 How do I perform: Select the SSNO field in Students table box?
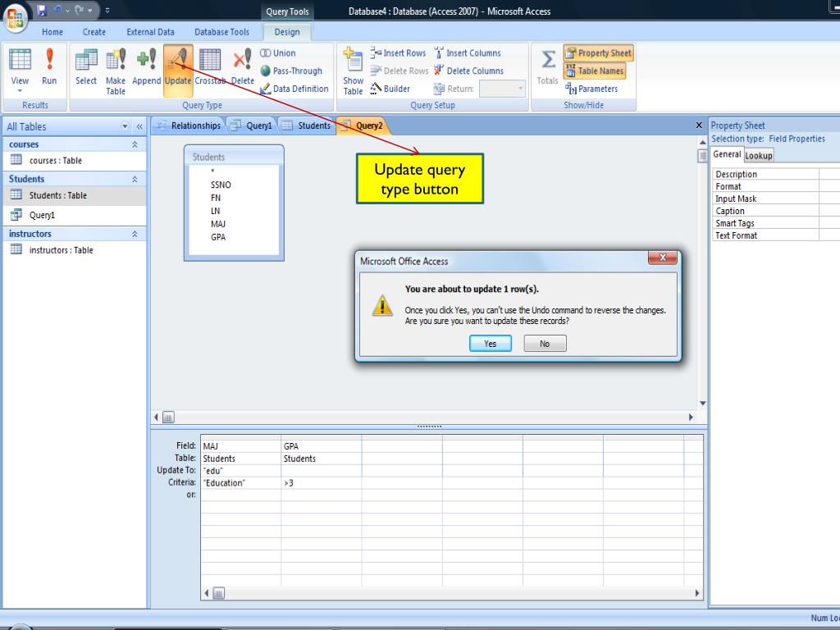tap(221, 185)
